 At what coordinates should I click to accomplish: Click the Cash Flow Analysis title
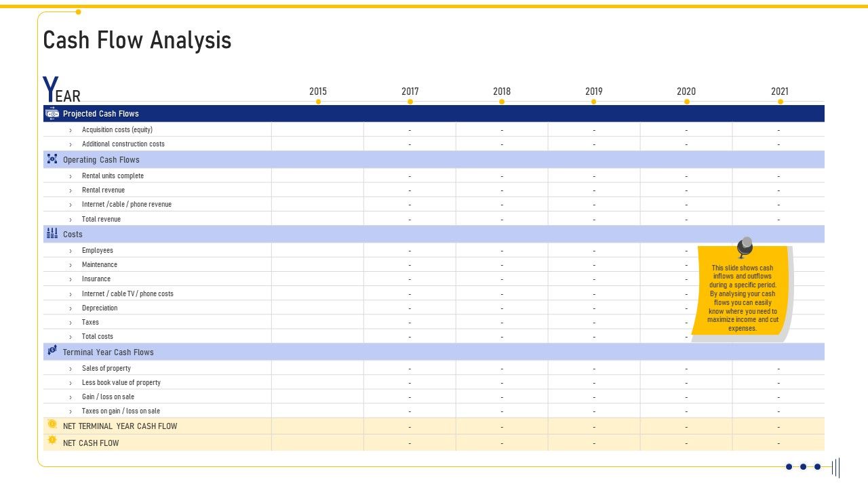click(138, 40)
